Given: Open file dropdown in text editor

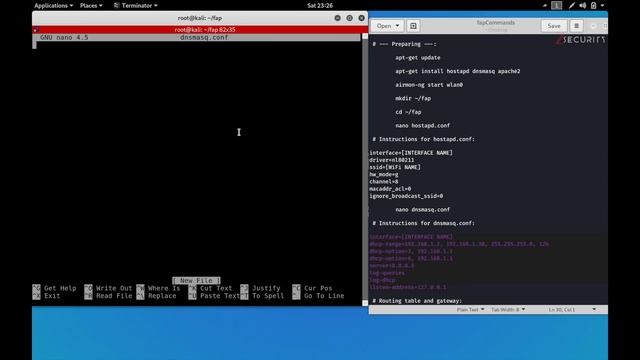Looking at the screenshot, I should 387,26.
